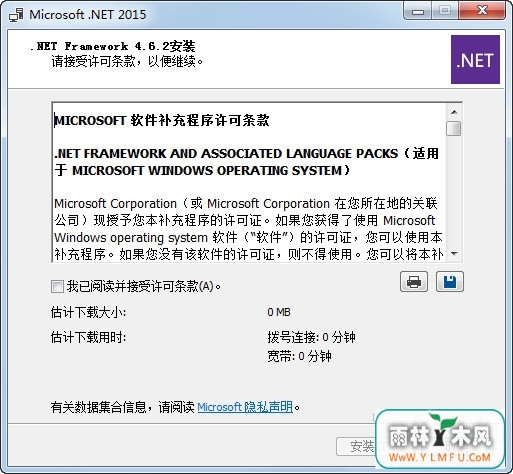The height and width of the screenshot is (474, 513).
Task: Click the license scrollbar thumb
Action: (454, 129)
